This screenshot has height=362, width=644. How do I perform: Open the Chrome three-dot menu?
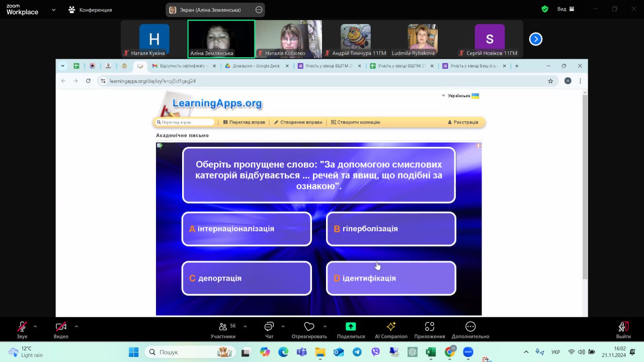tap(580, 81)
